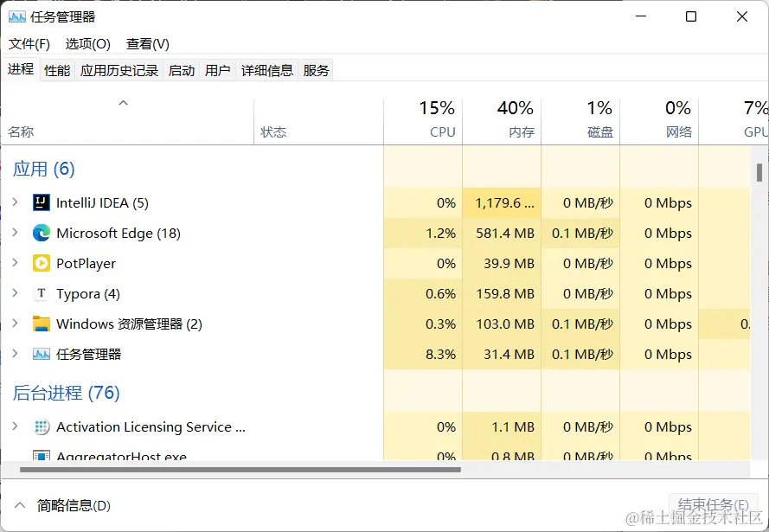
Task: Sort by the 名称 column header
Action: tap(127, 121)
